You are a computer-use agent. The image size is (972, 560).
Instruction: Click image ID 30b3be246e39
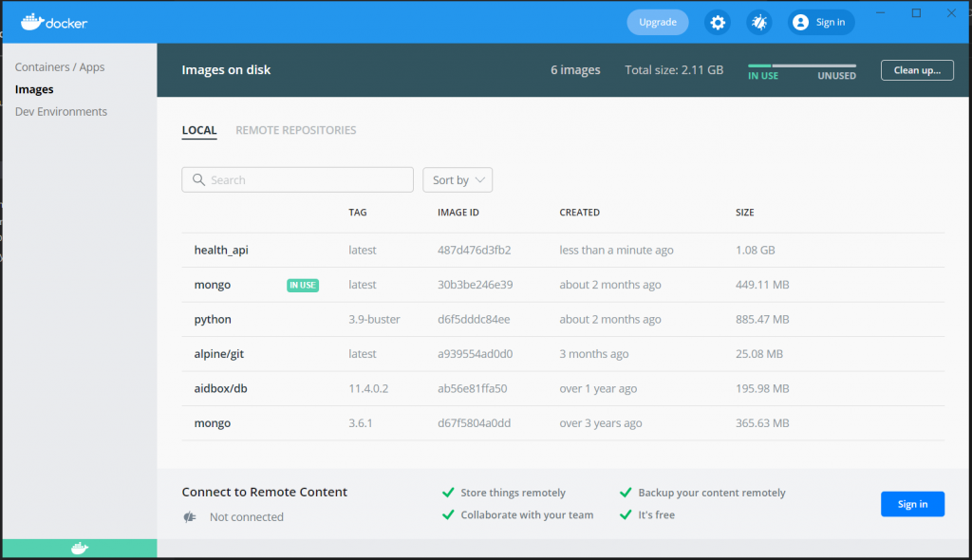475,285
